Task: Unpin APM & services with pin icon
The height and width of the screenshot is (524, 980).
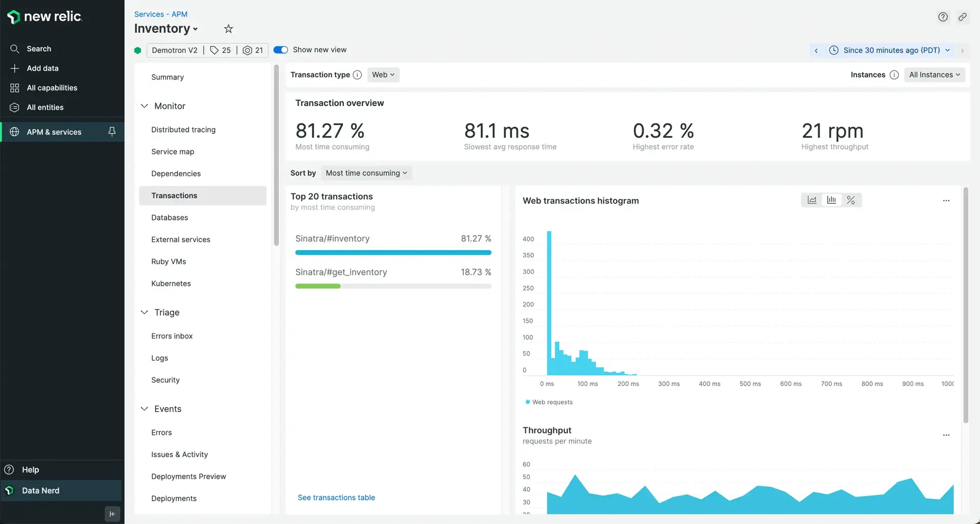Action: [x=112, y=132]
